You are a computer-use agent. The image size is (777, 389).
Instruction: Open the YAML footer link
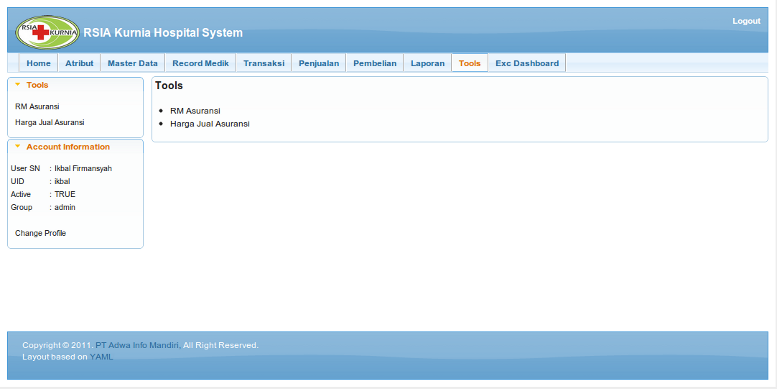pyautogui.click(x=101, y=357)
